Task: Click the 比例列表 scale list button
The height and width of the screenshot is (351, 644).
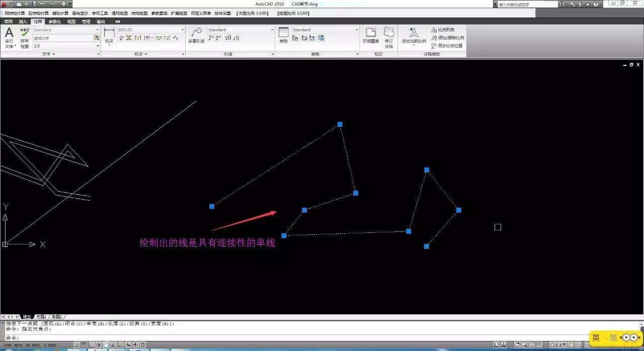Action: click(443, 30)
